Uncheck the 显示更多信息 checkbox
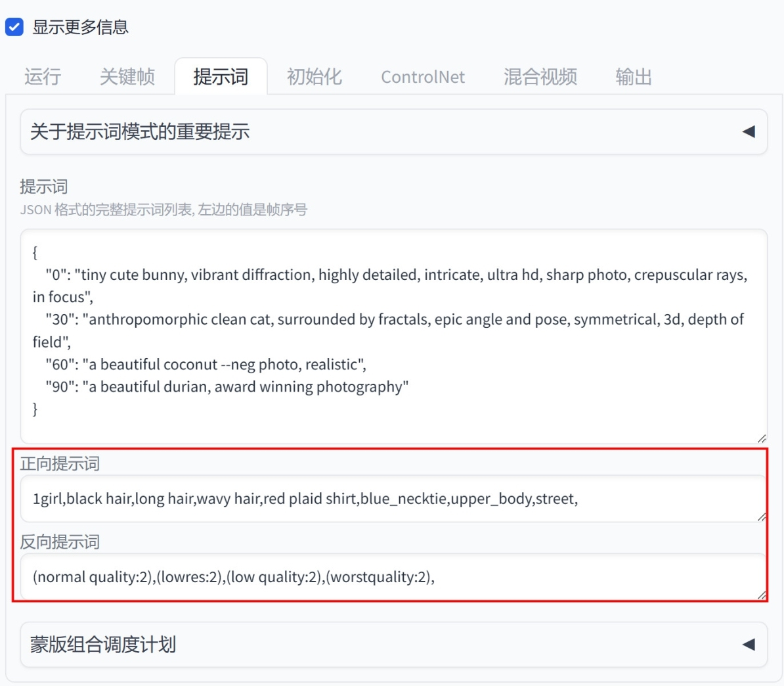784x686 pixels. pyautogui.click(x=14, y=27)
